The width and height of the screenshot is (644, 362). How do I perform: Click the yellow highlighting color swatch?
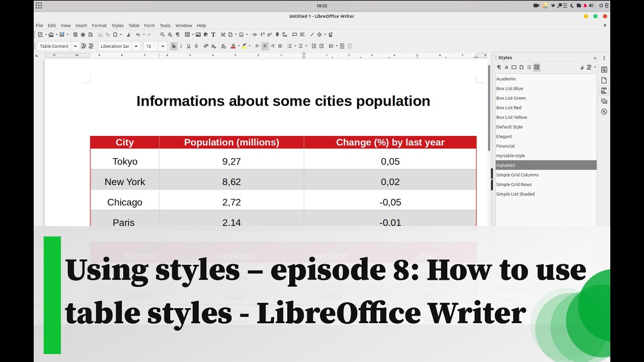[x=244, y=46]
